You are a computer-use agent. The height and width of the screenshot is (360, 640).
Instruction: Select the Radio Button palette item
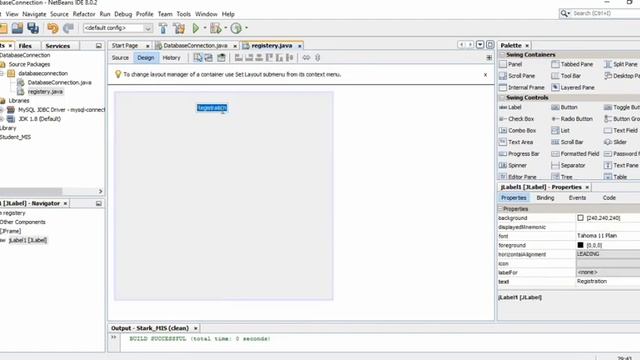572,119
